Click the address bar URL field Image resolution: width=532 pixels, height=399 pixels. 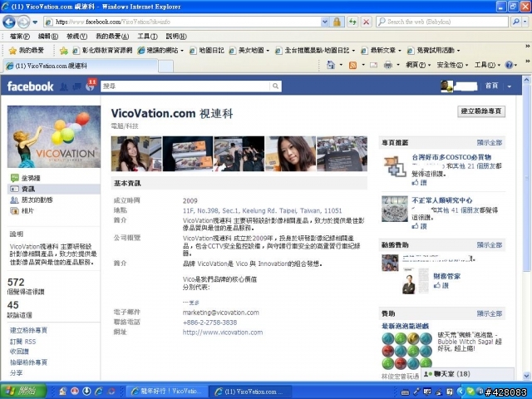pyautogui.click(x=183, y=22)
